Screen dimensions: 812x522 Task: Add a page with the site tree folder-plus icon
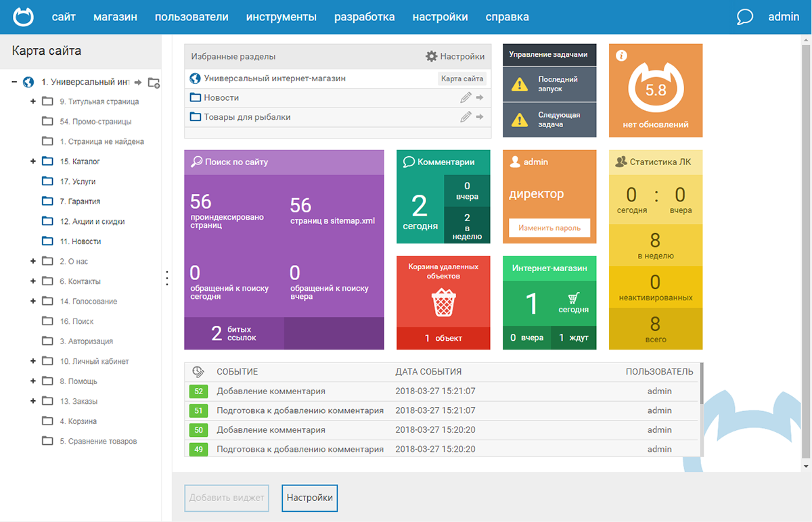pos(154,82)
